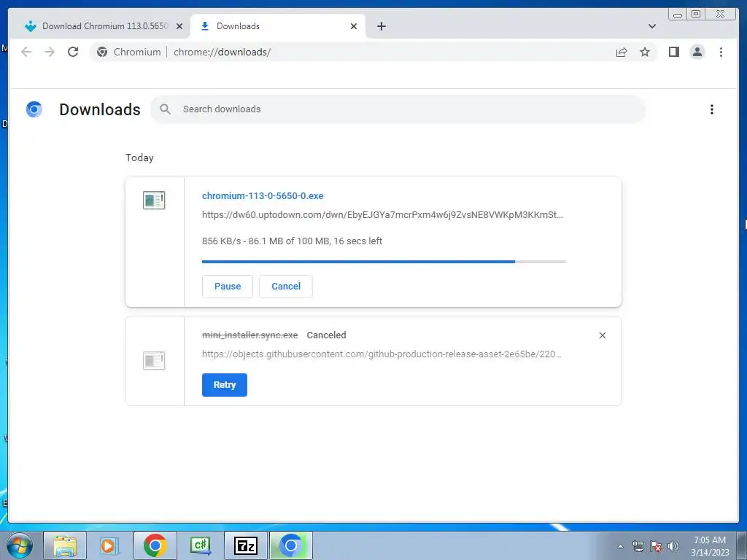Viewport: 747px width, 560px height.
Task: Go back using the browser back arrow
Action: (26, 52)
